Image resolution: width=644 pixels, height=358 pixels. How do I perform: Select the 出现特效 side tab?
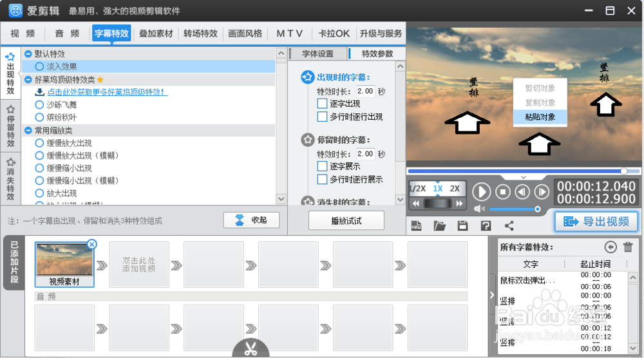[x=11, y=73]
